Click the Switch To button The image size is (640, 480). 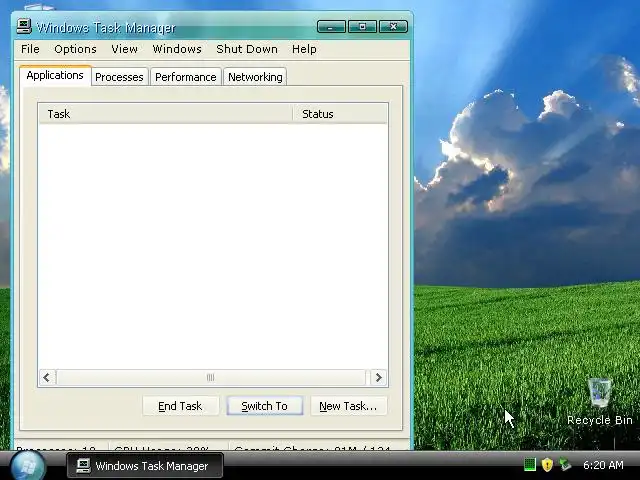[264, 406]
